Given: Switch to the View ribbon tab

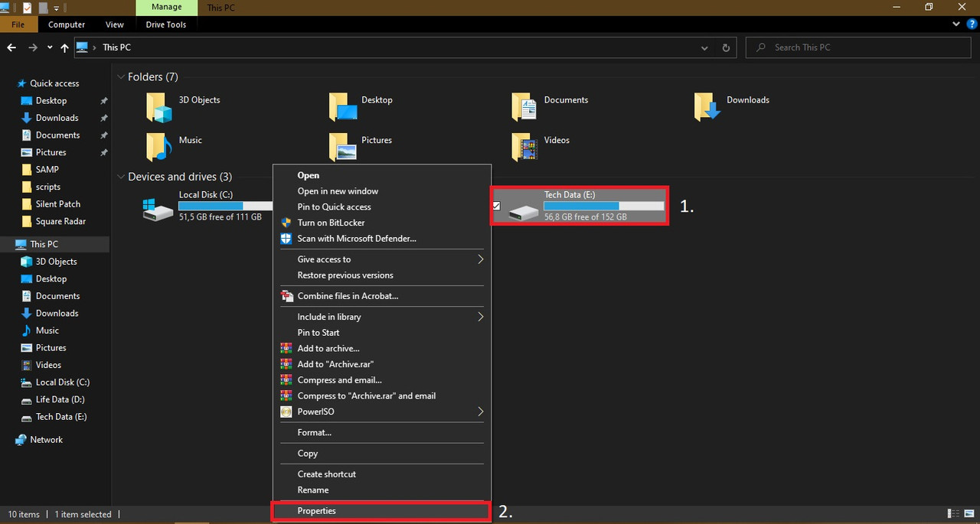Looking at the screenshot, I should 115,24.
